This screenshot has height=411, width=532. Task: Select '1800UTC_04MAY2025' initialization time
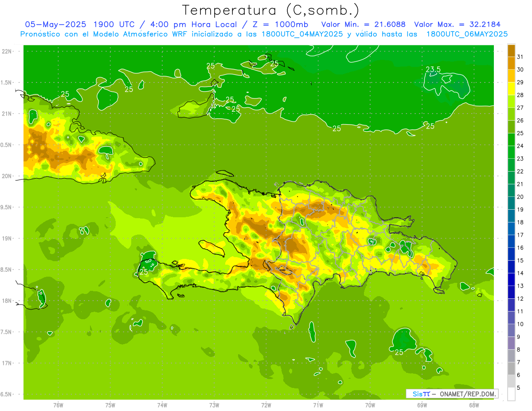303,34
